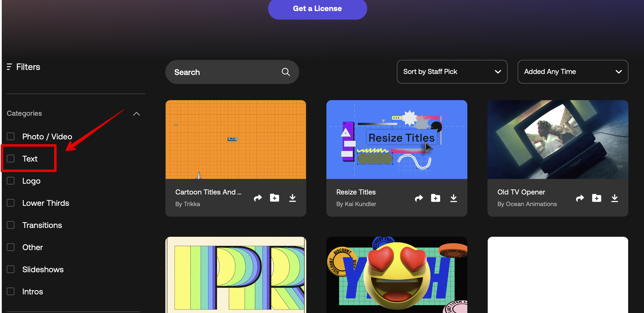Click the search magnifier icon

click(x=286, y=72)
